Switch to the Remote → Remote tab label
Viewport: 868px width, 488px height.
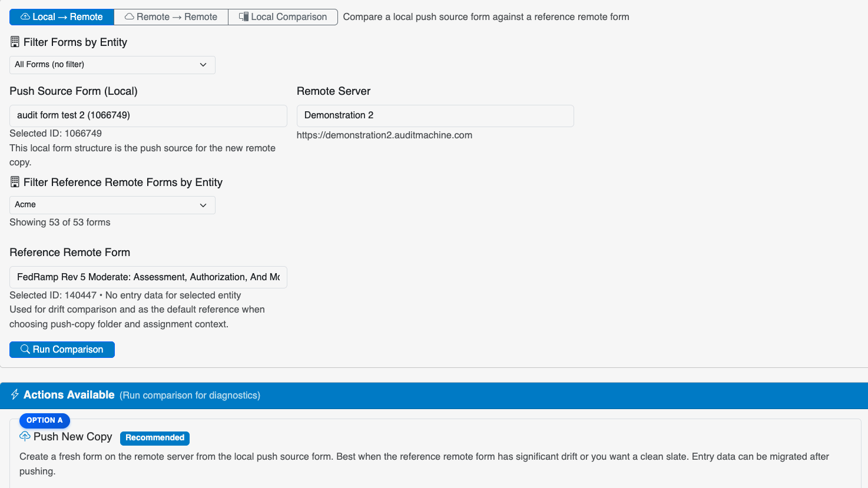point(177,17)
